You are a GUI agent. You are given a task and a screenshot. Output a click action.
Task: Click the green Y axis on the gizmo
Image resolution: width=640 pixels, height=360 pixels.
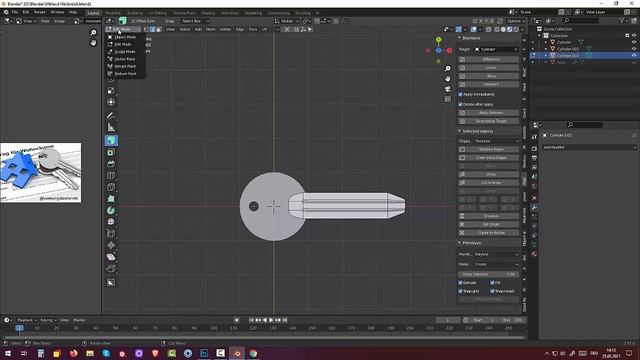438,40
